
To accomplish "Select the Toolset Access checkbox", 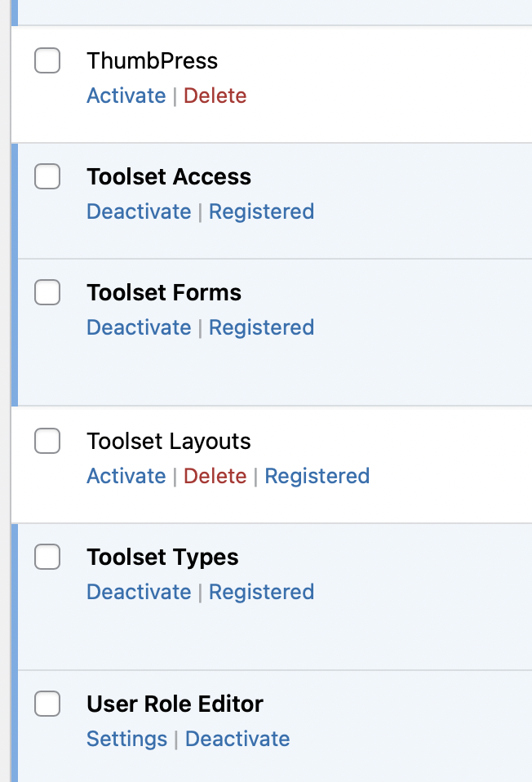I will [47, 176].
